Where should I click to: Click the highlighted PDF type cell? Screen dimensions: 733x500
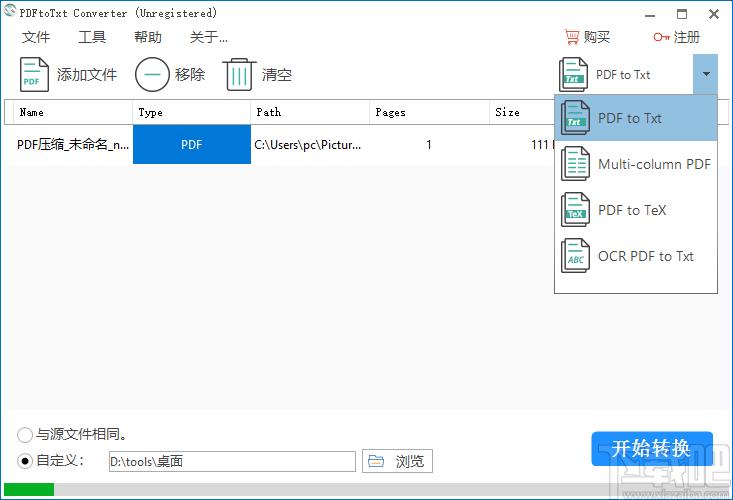192,144
